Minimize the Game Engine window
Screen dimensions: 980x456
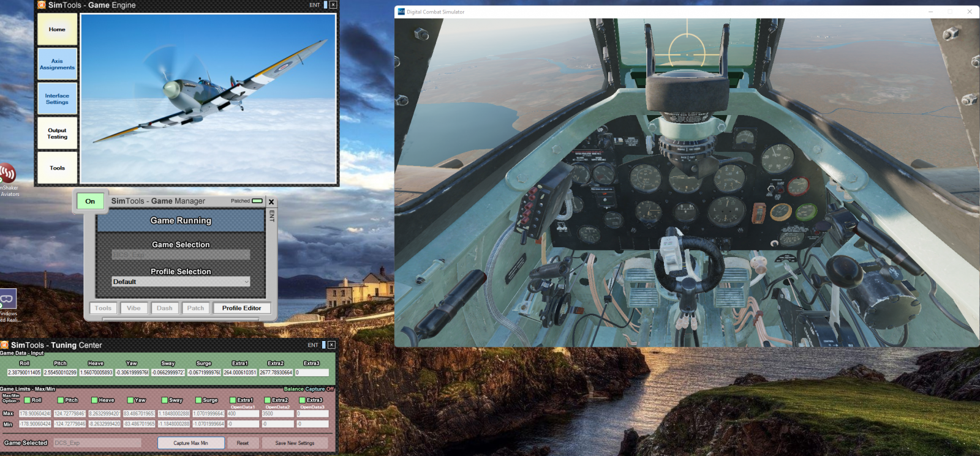point(325,4)
